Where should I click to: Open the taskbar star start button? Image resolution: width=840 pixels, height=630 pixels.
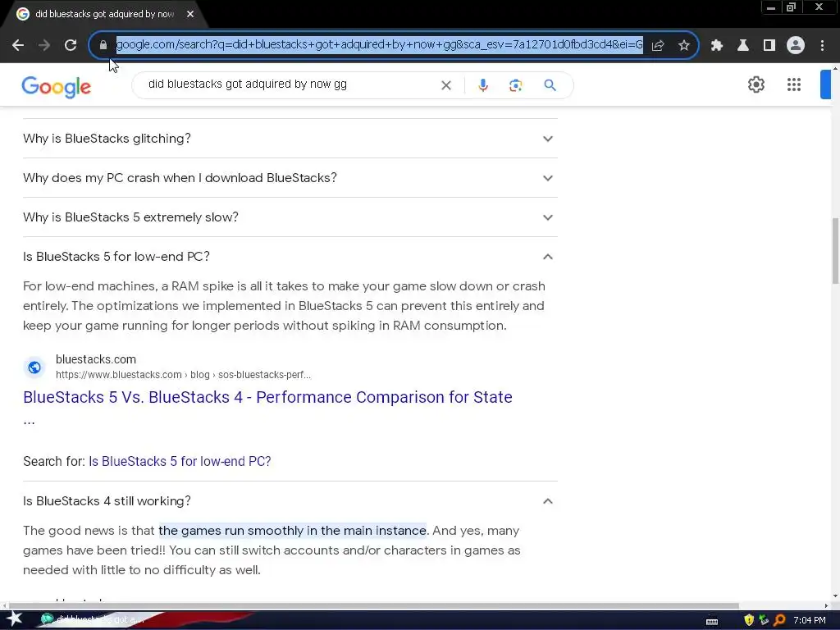click(x=15, y=619)
